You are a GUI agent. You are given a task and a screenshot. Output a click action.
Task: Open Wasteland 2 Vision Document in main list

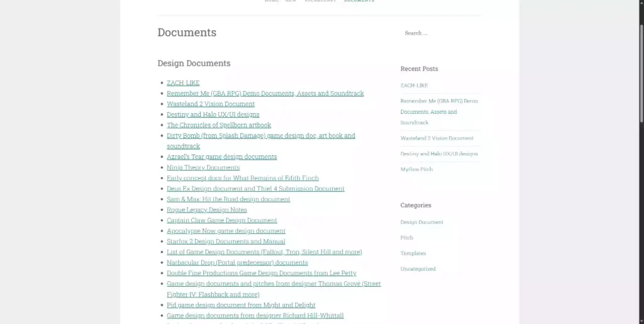tap(210, 104)
